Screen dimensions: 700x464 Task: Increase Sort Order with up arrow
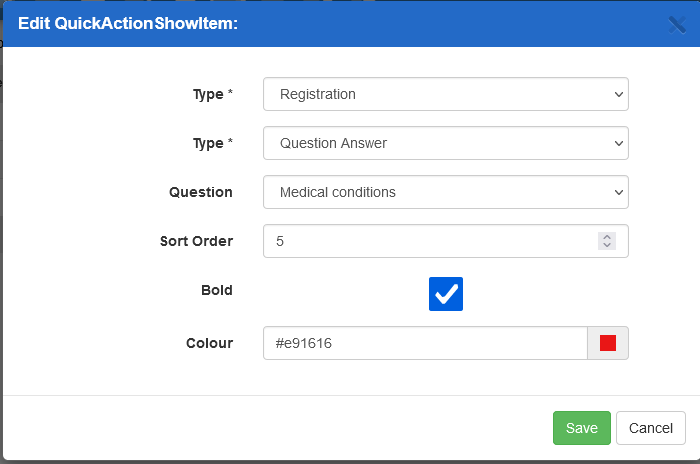pyautogui.click(x=607, y=237)
